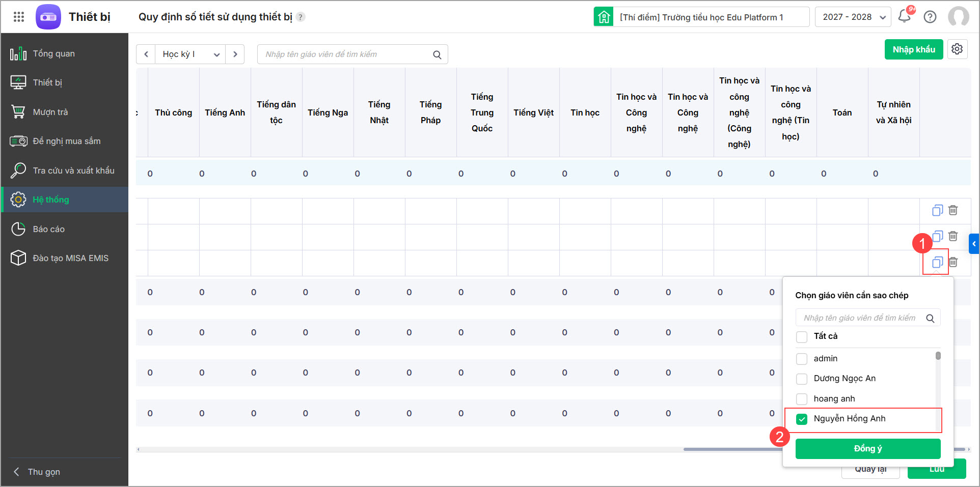Open help question mark icon in header
The width and height of the screenshot is (980, 487).
click(930, 17)
